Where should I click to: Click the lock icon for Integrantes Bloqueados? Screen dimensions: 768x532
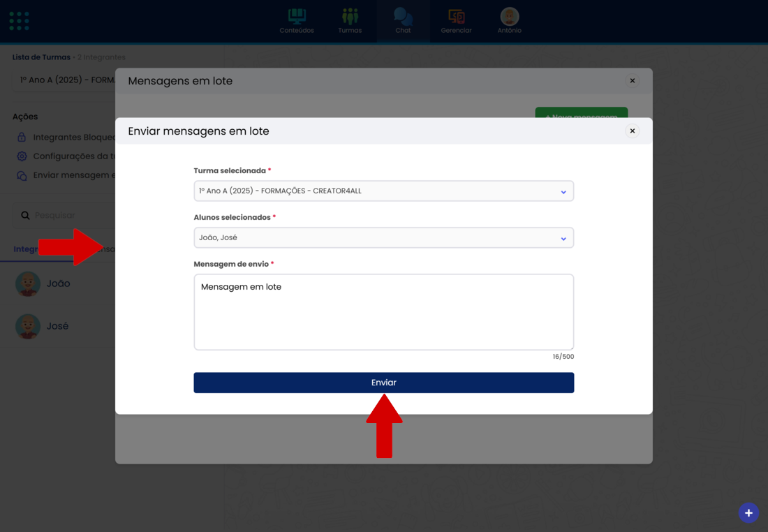(22, 138)
